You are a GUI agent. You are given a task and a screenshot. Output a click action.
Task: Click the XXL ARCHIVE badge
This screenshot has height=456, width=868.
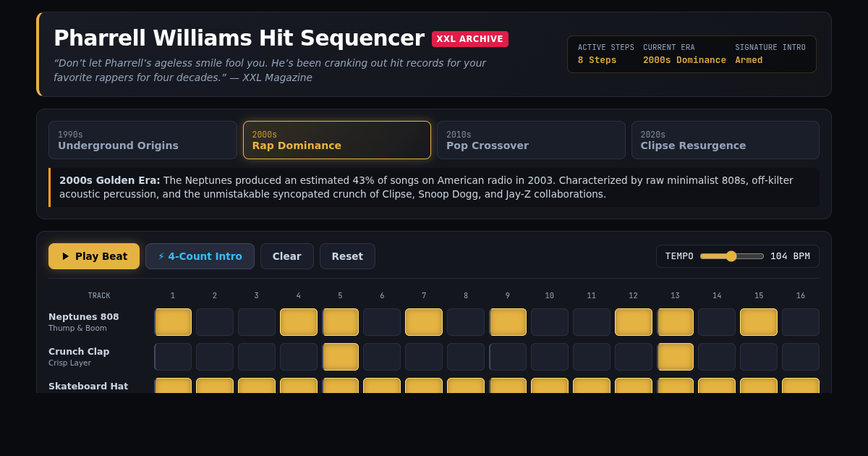click(x=470, y=39)
